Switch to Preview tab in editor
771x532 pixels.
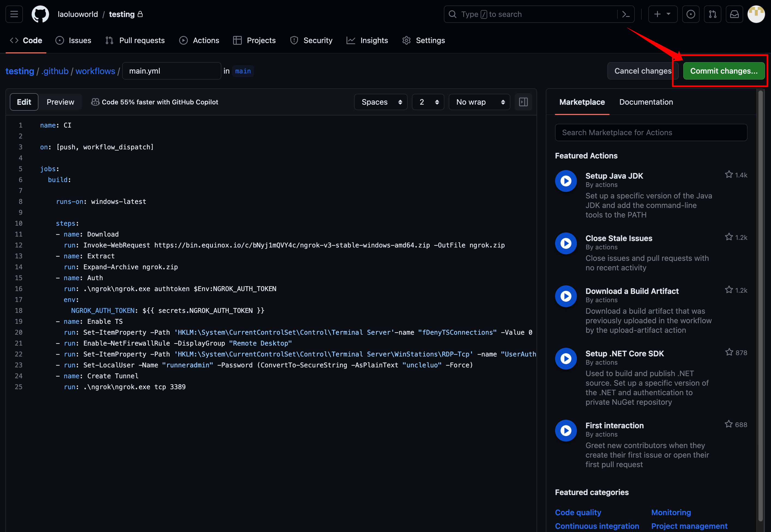click(x=60, y=102)
